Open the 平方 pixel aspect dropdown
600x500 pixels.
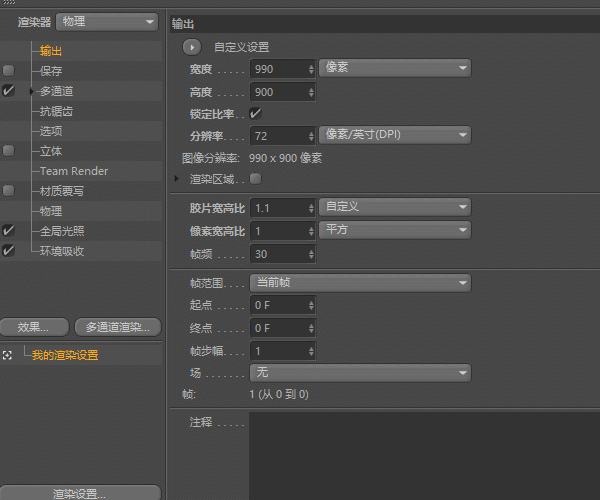click(395, 230)
